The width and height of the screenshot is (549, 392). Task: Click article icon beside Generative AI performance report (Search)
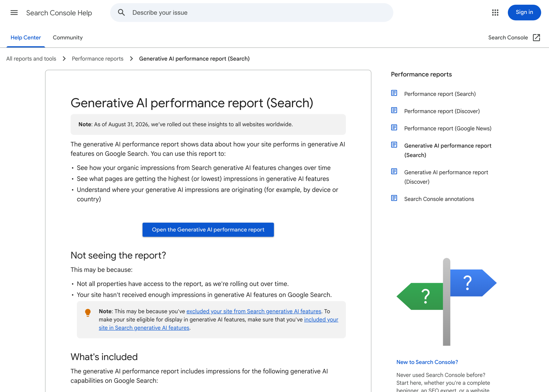pyautogui.click(x=394, y=145)
